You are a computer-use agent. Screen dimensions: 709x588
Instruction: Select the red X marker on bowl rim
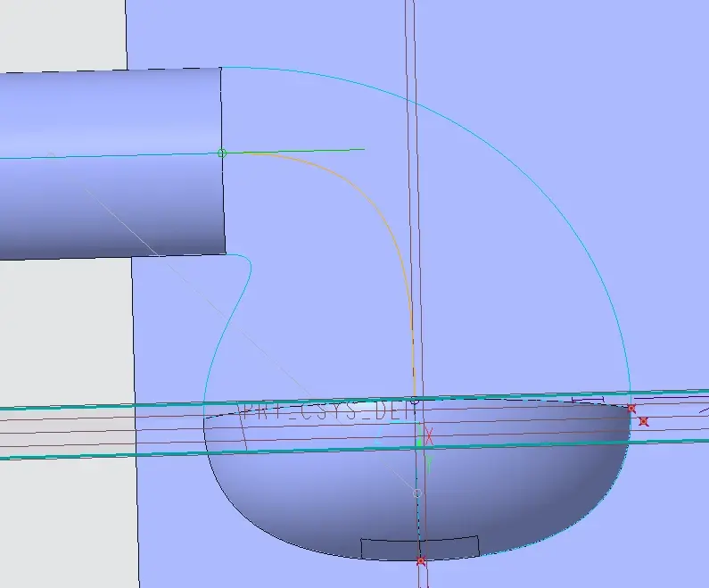point(631,409)
